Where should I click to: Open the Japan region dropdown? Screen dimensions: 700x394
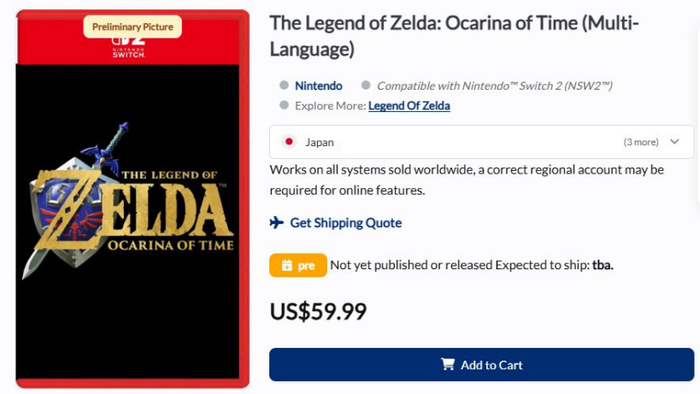481,142
